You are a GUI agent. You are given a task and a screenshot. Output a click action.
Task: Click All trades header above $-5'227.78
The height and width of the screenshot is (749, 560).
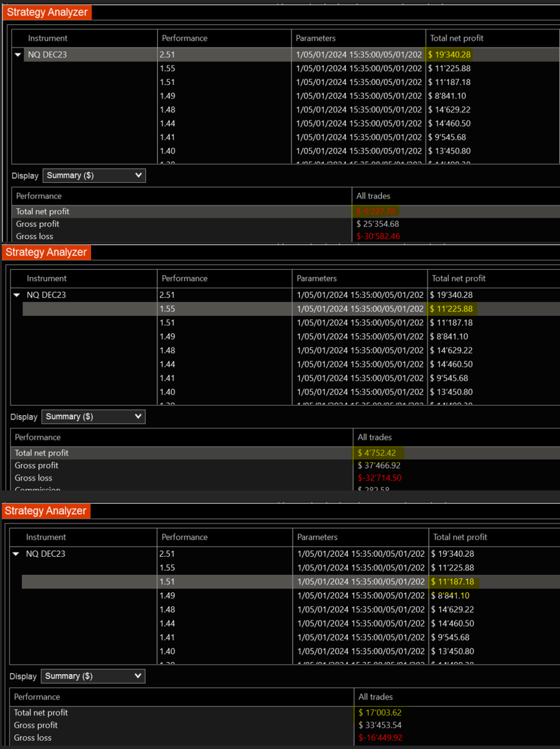(x=373, y=196)
